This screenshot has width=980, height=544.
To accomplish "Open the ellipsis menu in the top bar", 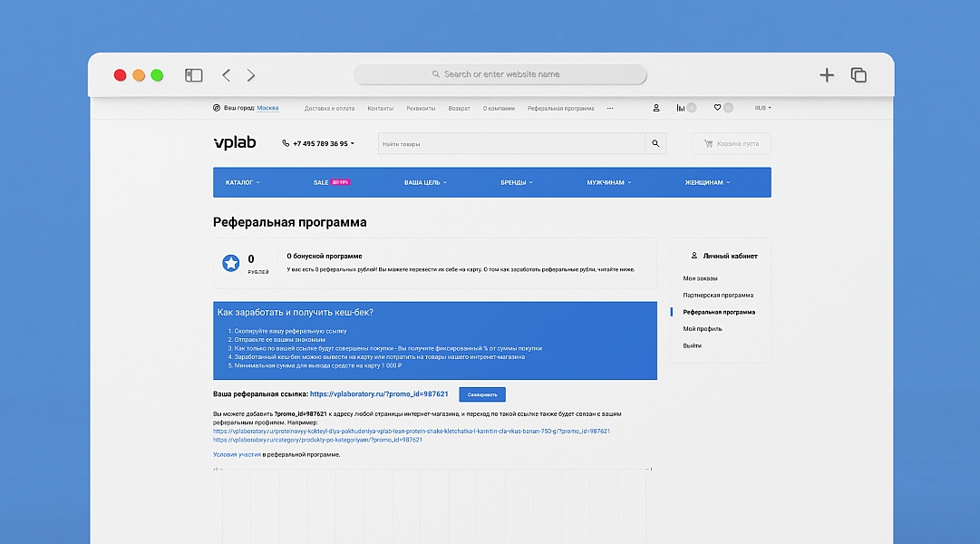I will [609, 107].
